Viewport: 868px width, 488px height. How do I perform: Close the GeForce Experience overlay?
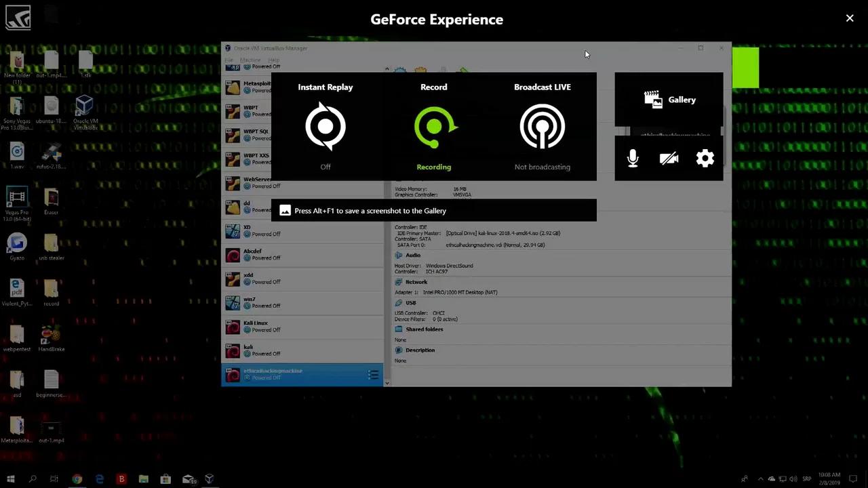pyautogui.click(x=850, y=18)
